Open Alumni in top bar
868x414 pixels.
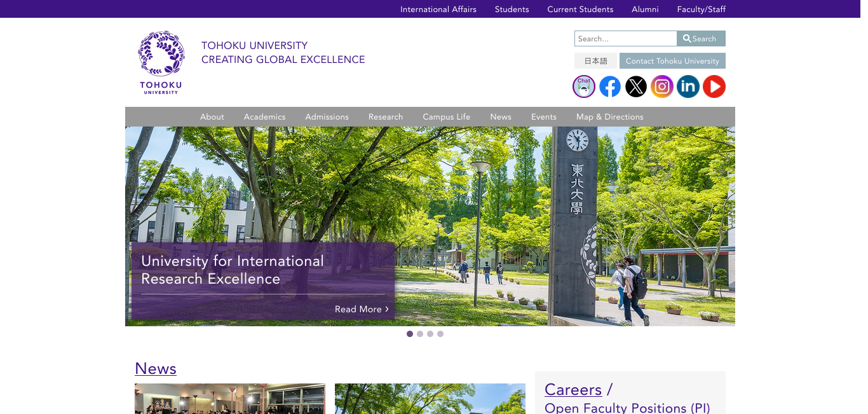[645, 9]
